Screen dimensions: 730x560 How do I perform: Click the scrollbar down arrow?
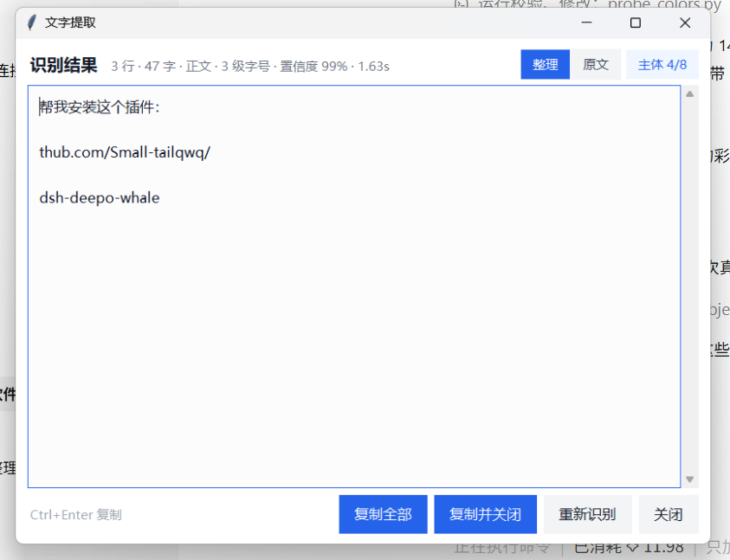(690, 480)
